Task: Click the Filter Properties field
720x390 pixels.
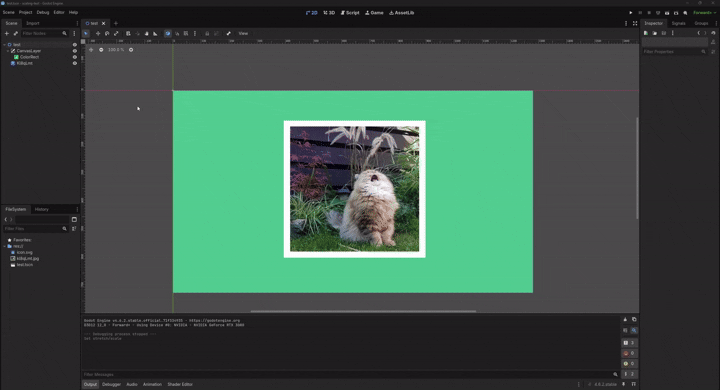Action: pos(675,51)
